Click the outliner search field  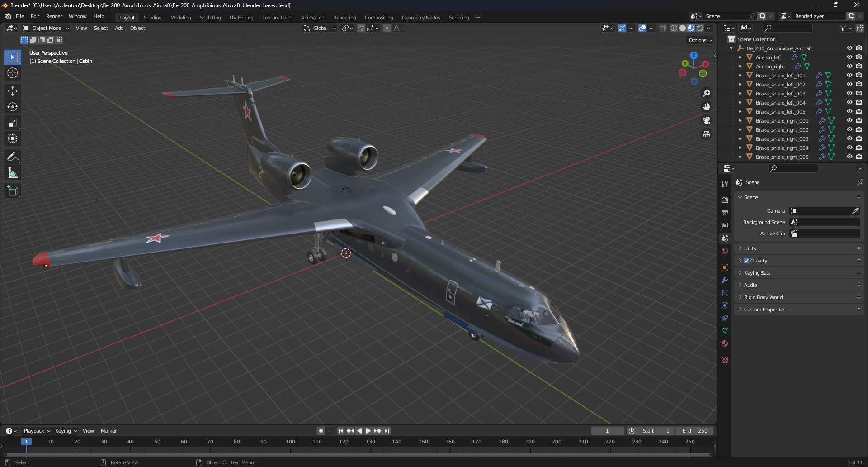(x=787, y=28)
